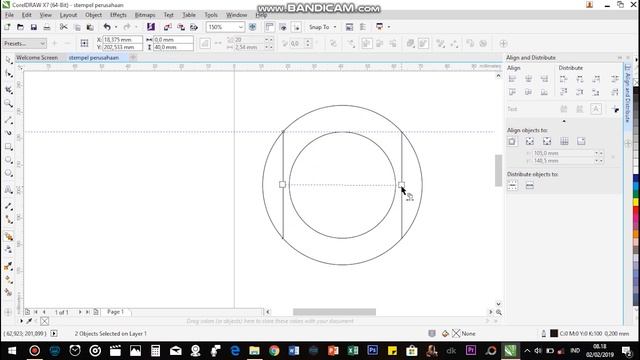This screenshot has height=360, width=640.
Task: Click the Align top icon
Action: (512, 92)
